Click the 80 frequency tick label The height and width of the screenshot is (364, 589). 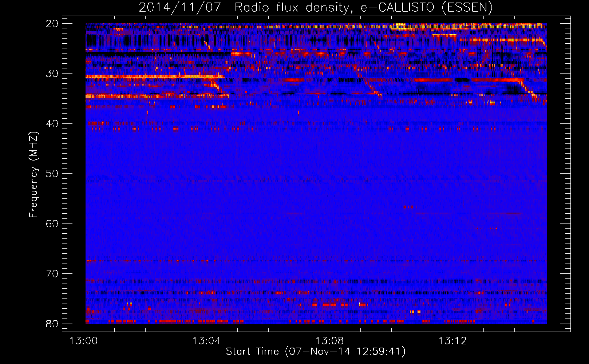pyautogui.click(x=52, y=324)
